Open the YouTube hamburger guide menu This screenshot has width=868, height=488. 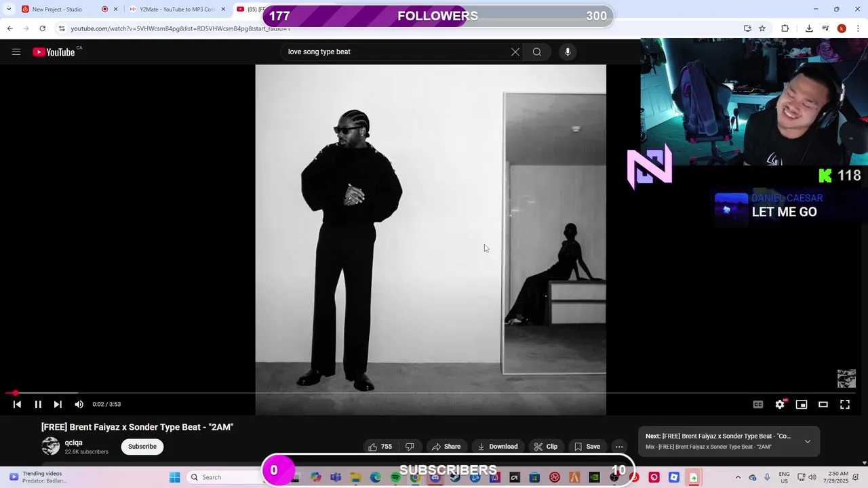16,52
